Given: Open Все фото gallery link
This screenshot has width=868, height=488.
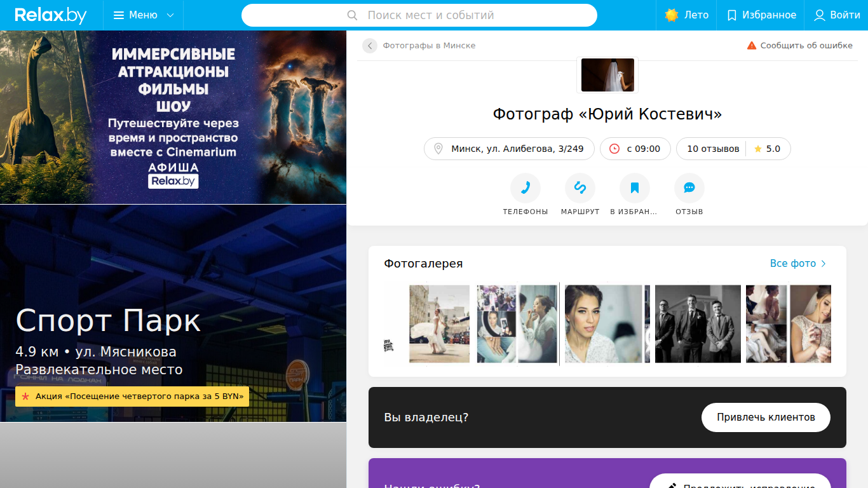Looking at the screenshot, I should click(x=798, y=263).
